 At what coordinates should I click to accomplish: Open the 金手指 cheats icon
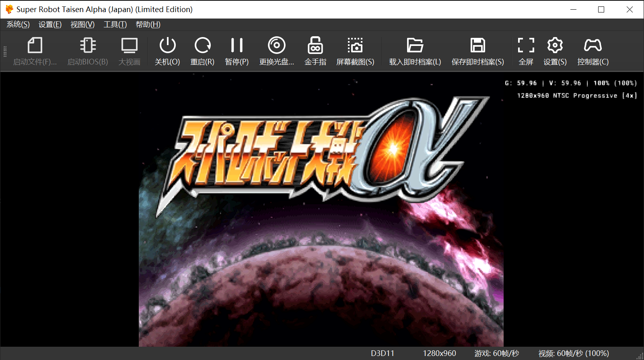[x=315, y=46]
